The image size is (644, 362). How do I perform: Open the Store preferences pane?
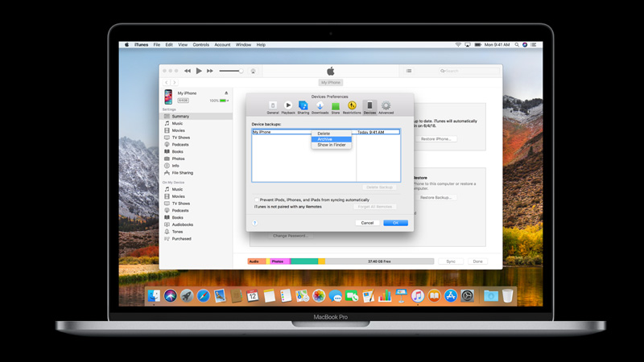point(336,107)
